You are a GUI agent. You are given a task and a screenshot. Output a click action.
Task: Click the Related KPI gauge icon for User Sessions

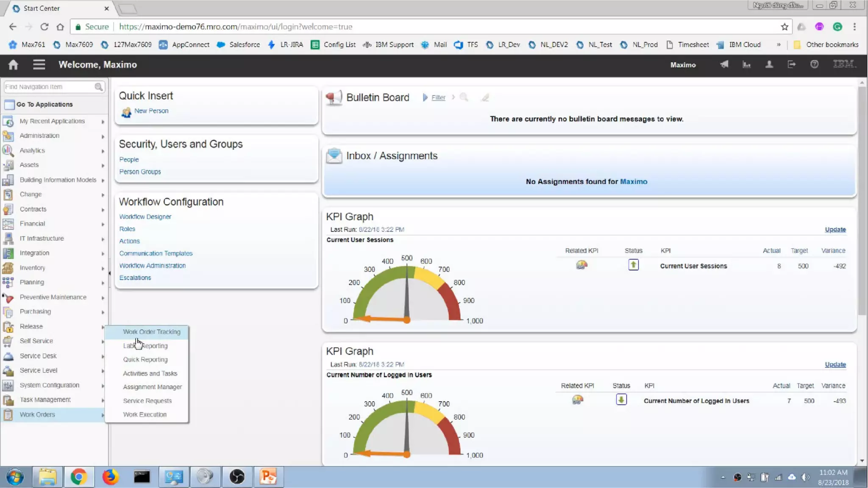click(581, 265)
